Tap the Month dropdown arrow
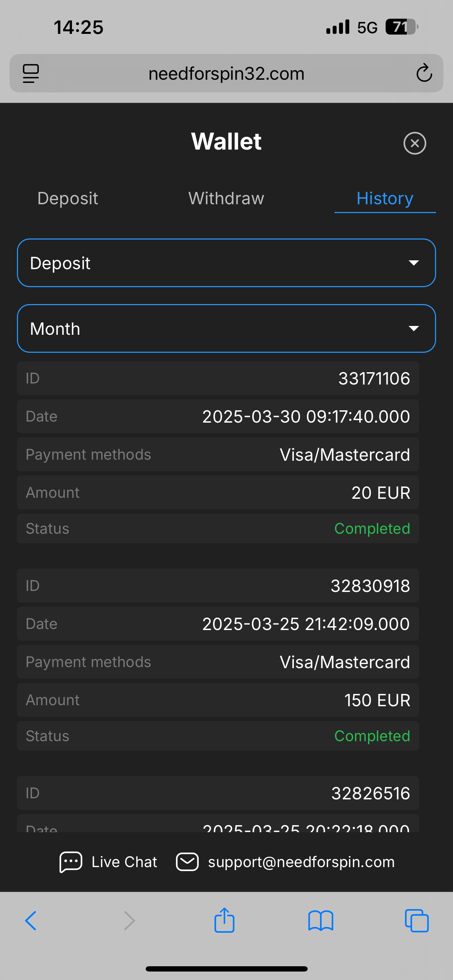453x980 pixels. [x=413, y=329]
